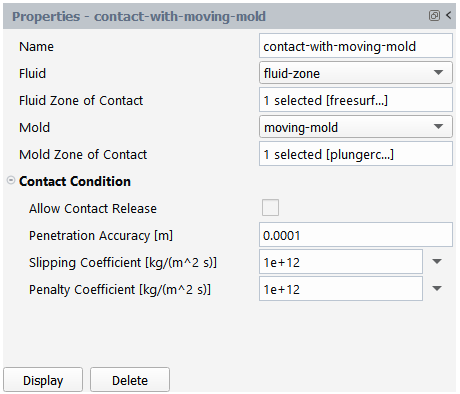Open Fluid Zone of Contact selection field
This screenshot has width=460, height=394.
coord(356,100)
